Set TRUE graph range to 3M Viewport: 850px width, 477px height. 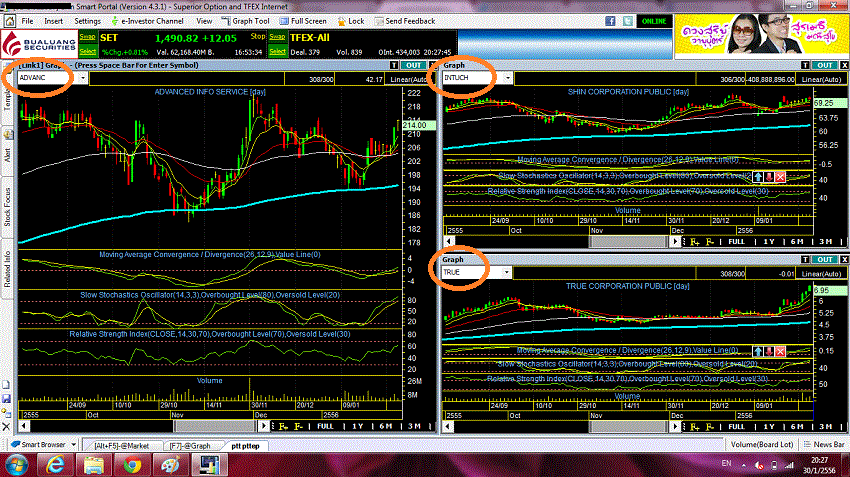pyautogui.click(x=825, y=427)
